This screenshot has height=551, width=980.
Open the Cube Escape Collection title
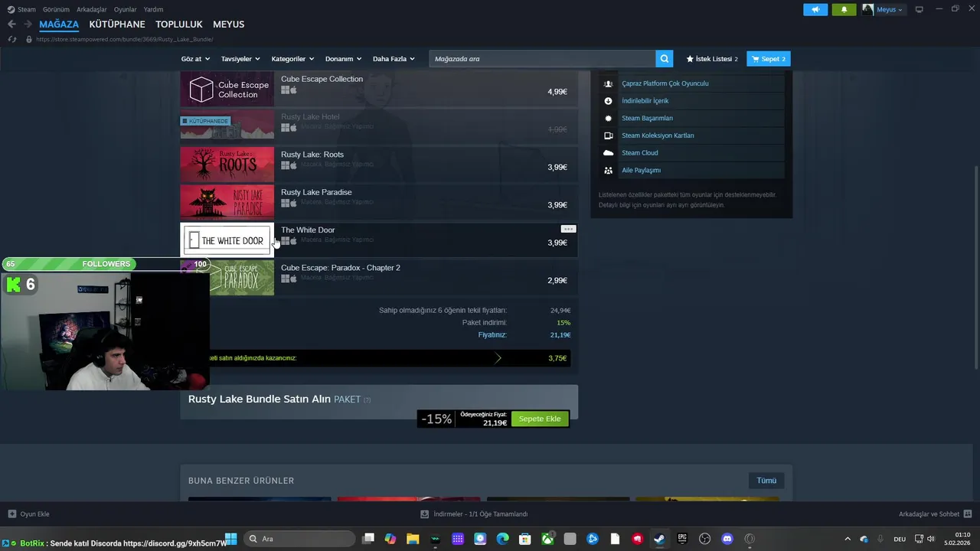tap(322, 79)
